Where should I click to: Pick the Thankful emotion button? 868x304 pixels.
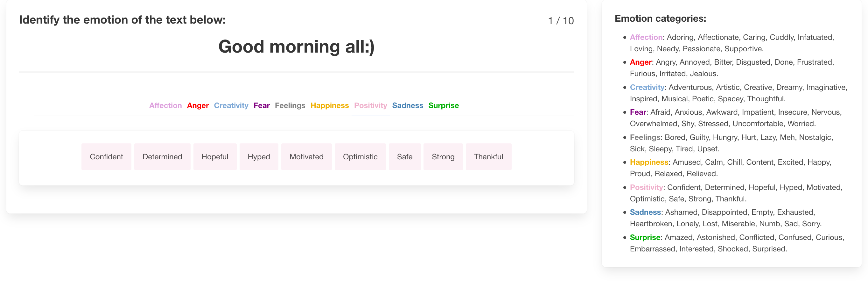click(x=488, y=157)
